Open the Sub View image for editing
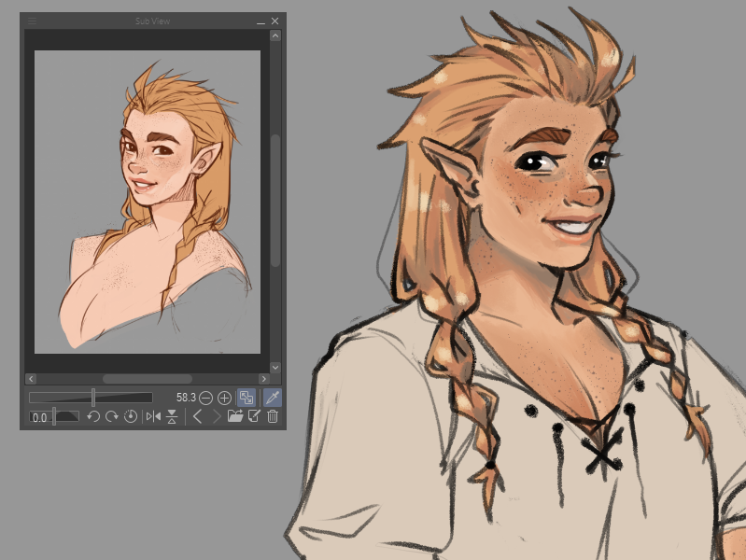This screenshot has height=560, width=746. pos(254,416)
